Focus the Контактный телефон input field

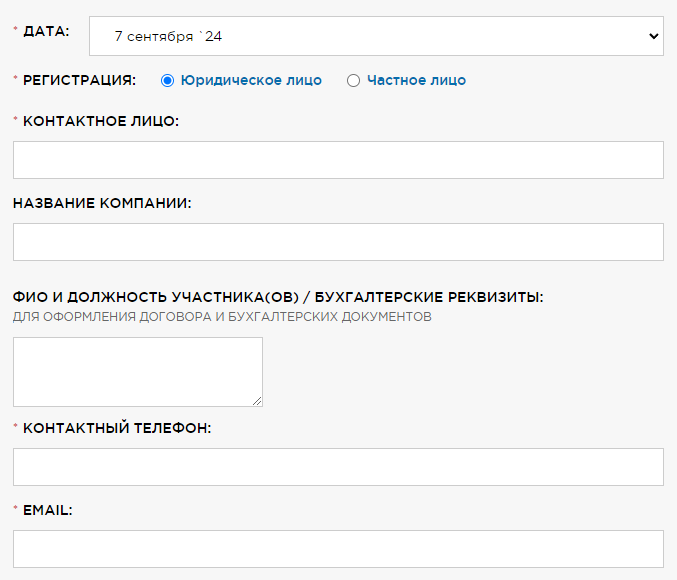[338, 467]
